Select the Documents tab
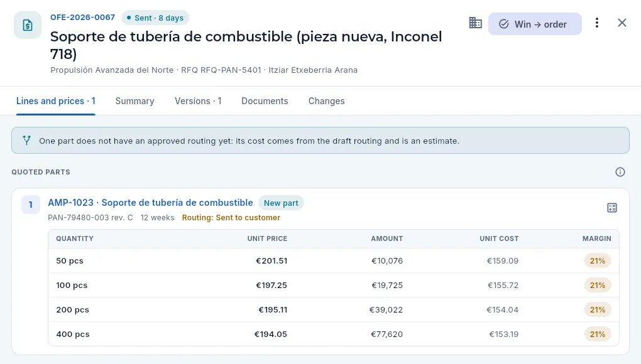The image size is (641, 364). tap(265, 101)
